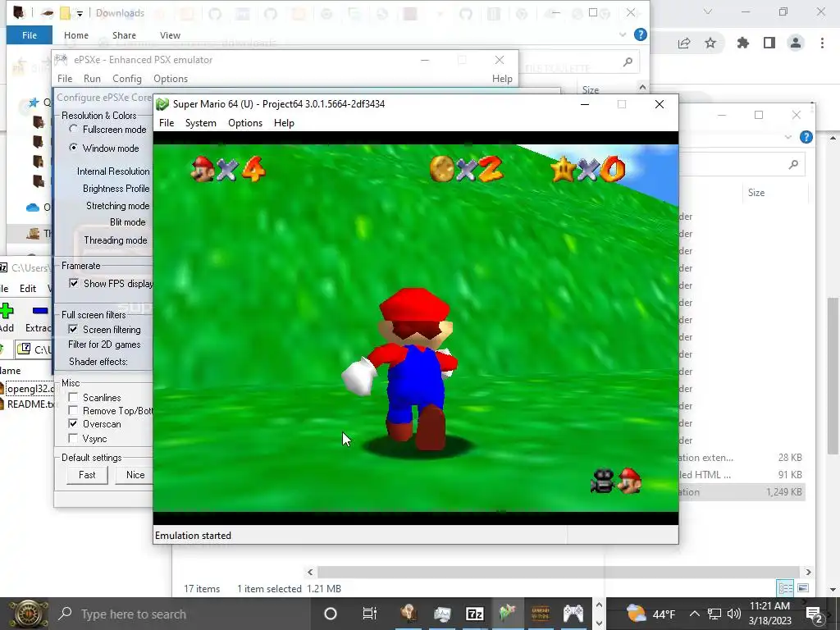
Task: Toggle Chrome side panel icon
Action: click(x=769, y=43)
